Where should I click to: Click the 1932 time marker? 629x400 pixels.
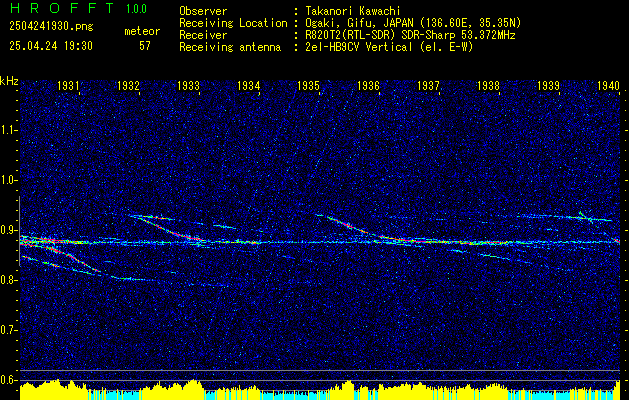point(128,85)
